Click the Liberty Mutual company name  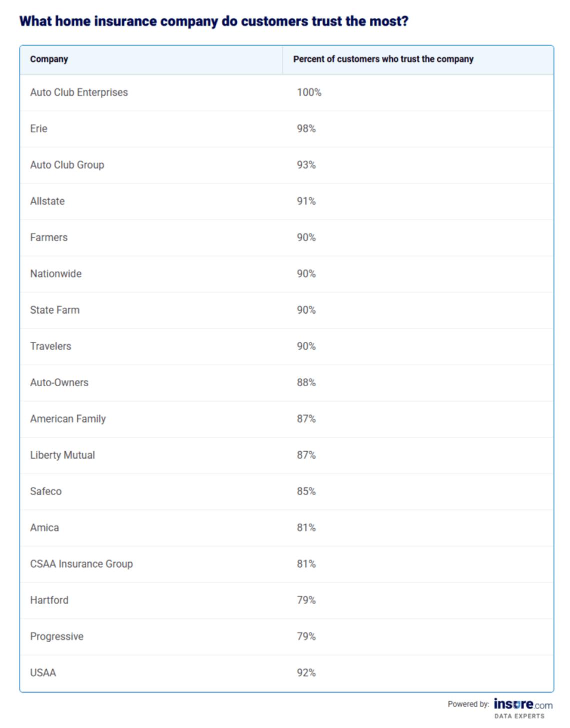[x=62, y=455]
